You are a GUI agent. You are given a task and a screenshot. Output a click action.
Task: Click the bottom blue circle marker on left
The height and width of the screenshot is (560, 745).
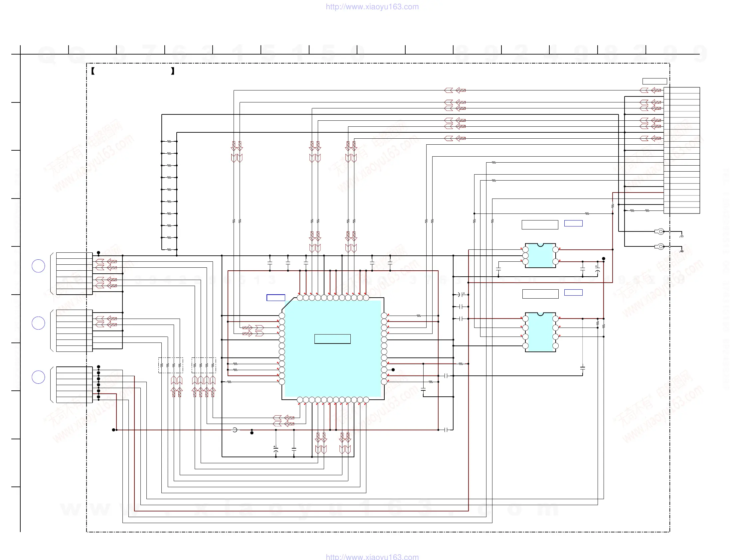tap(38, 377)
